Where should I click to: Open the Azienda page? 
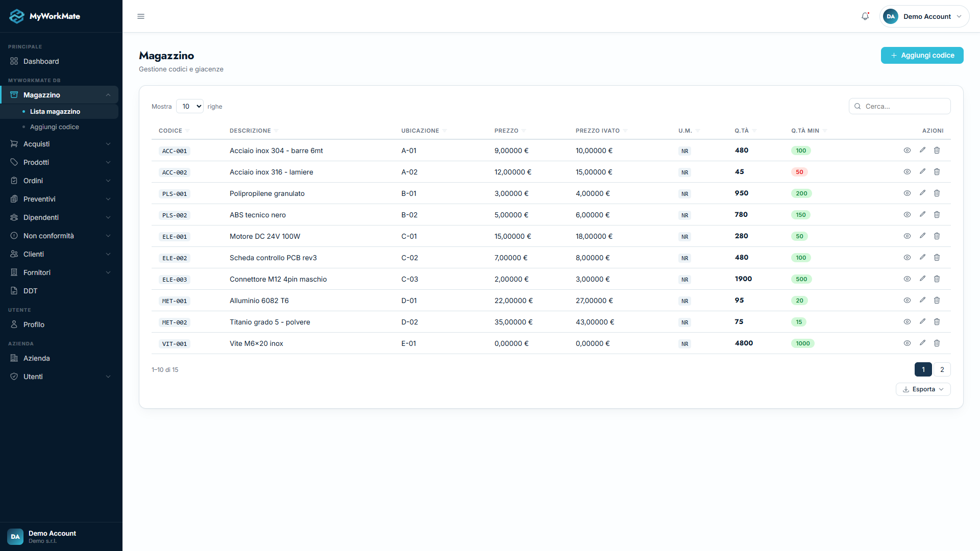pyautogui.click(x=59, y=358)
